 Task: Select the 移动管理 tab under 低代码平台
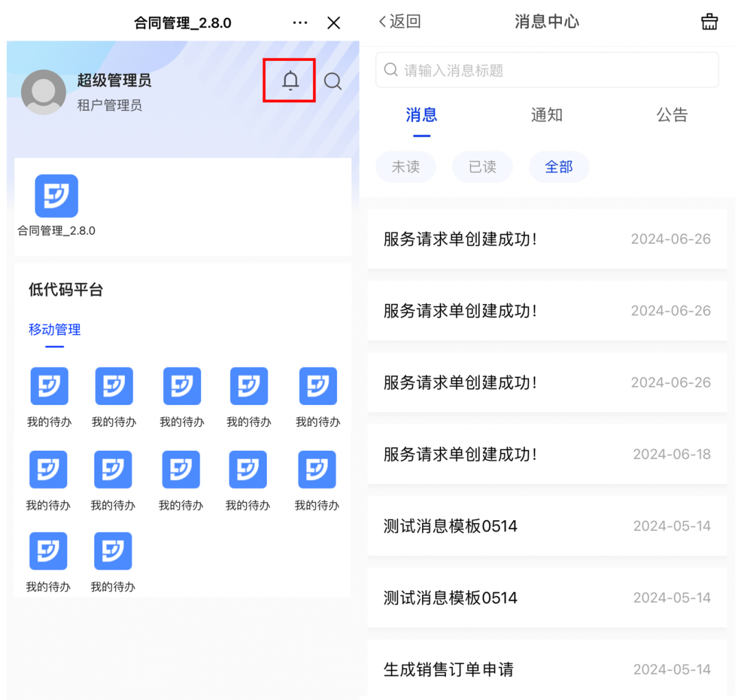click(x=55, y=329)
